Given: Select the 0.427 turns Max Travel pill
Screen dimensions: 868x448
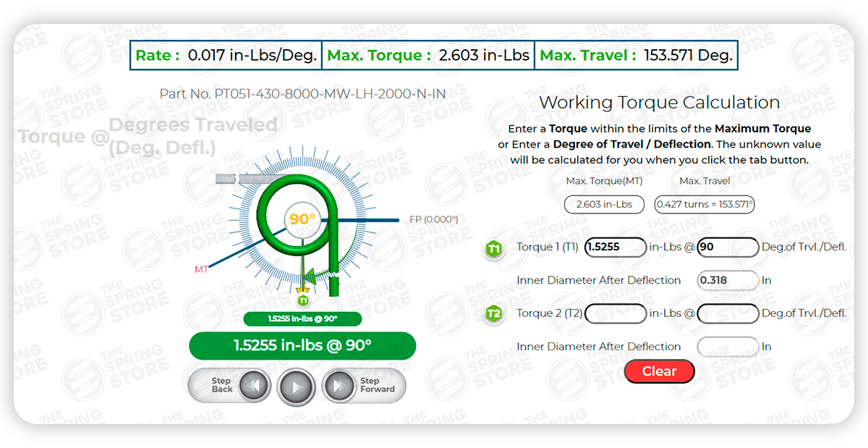Looking at the screenshot, I should tap(705, 204).
